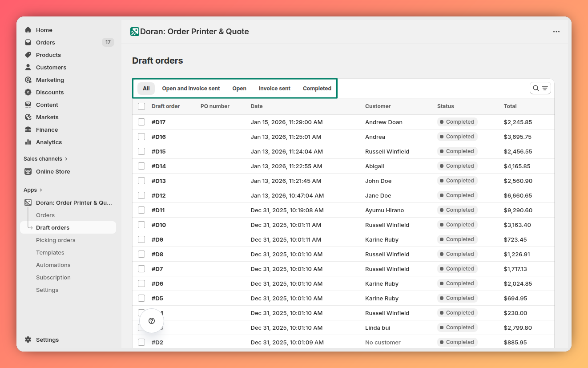Click the Doran app icon in sidebar
Screen dimensions: 588x368
click(28, 202)
